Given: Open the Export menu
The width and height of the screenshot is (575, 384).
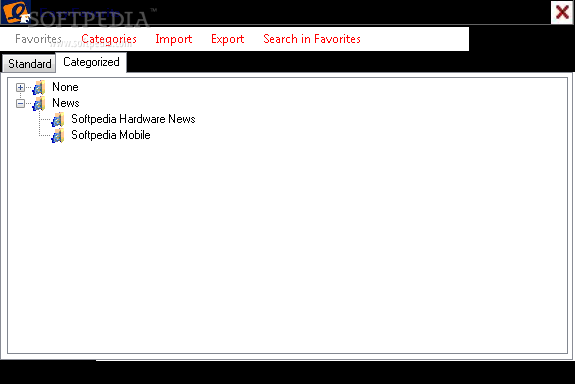Looking at the screenshot, I should pos(228,39).
